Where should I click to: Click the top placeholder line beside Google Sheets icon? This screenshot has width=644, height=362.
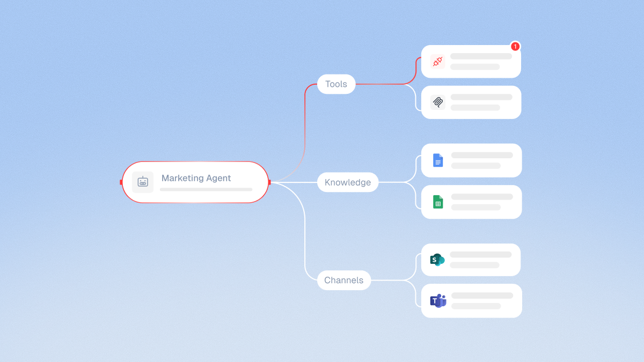pyautogui.click(x=482, y=197)
